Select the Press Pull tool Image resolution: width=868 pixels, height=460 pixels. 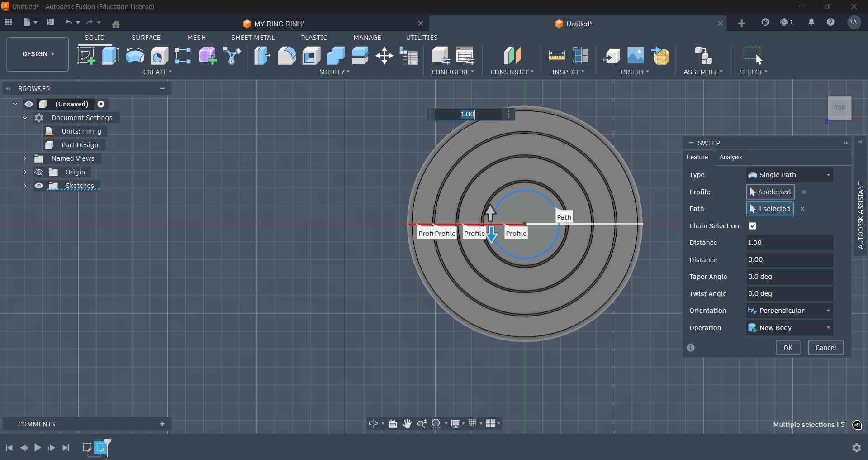262,56
